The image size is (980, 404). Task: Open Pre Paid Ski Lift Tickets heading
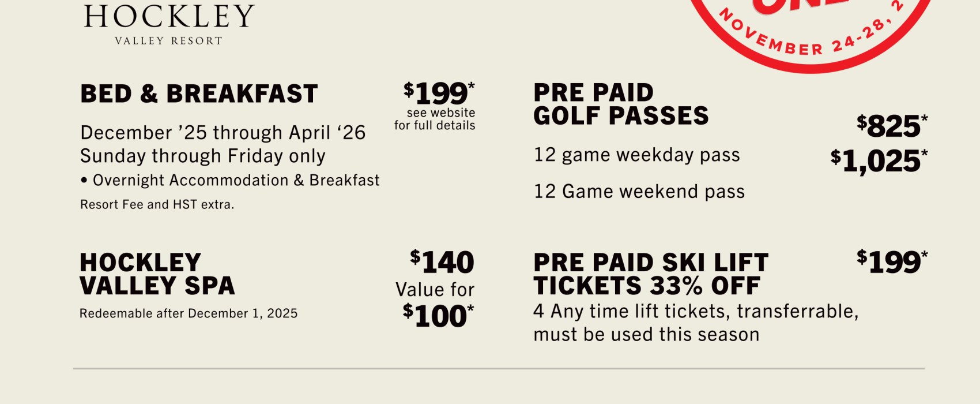pos(650,274)
